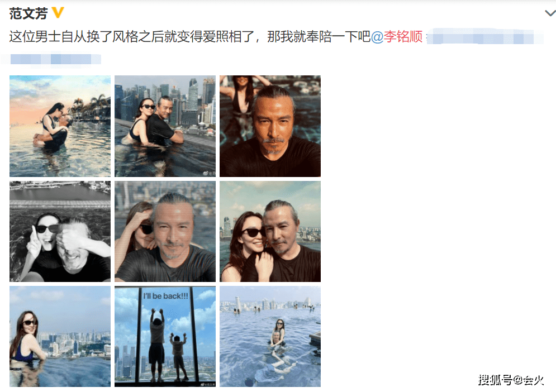This screenshot has height=392, width=556.
Task: Click the Weibo watermark on the window photo
Action: (x=208, y=384)
